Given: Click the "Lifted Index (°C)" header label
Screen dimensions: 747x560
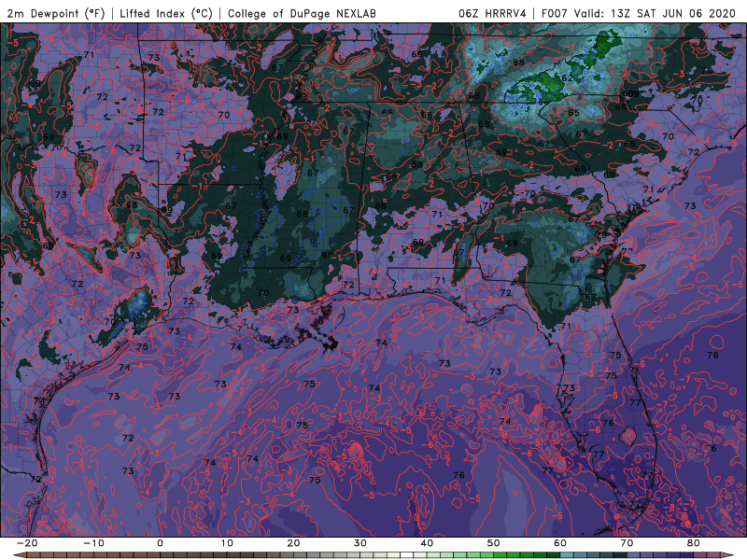Looking at the screenshot, I should pos(166,13).
